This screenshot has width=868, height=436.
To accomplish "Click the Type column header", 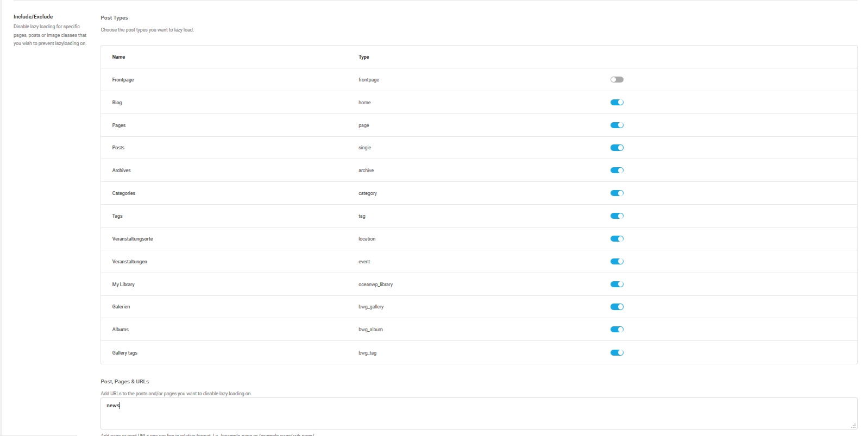I will click(363, 57).
